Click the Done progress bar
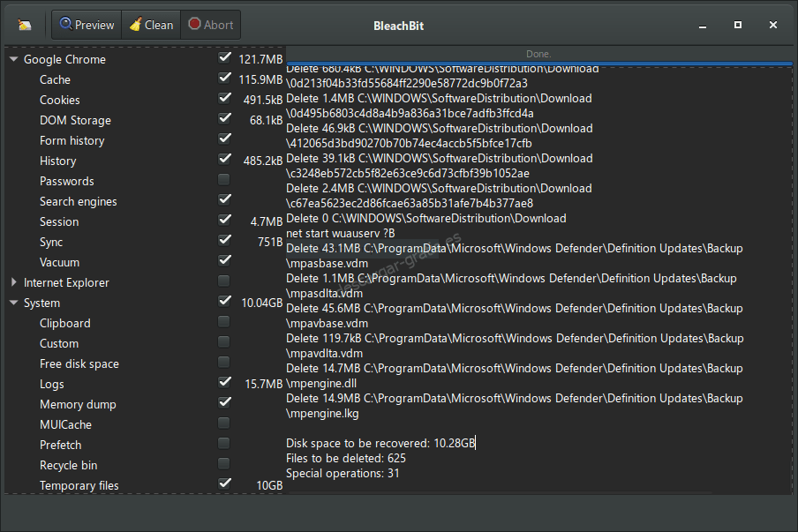The width and height of the screenshot is (798, 532). (x=538, y=54)
